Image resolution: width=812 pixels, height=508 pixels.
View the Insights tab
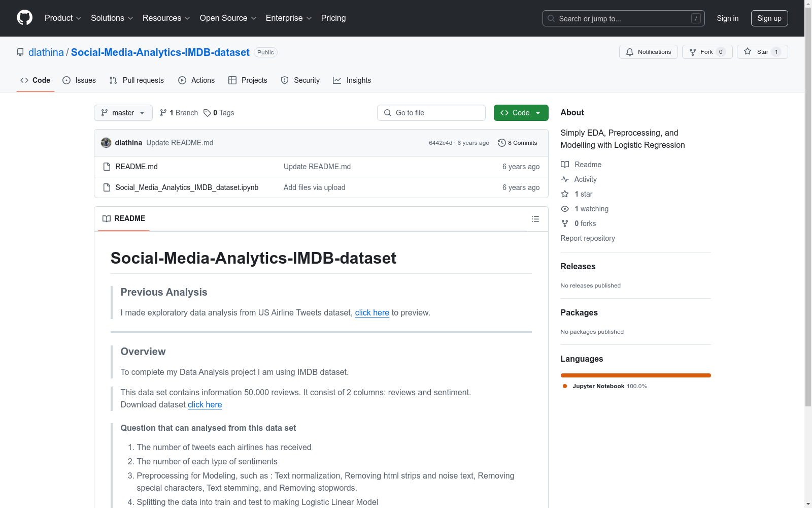352,80
